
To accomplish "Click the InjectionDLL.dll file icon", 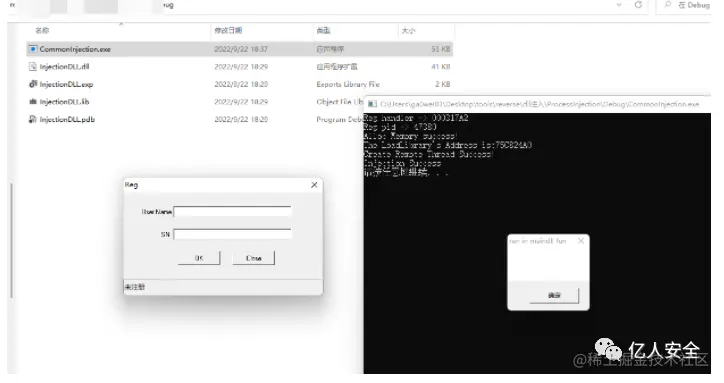I will 33,67.
